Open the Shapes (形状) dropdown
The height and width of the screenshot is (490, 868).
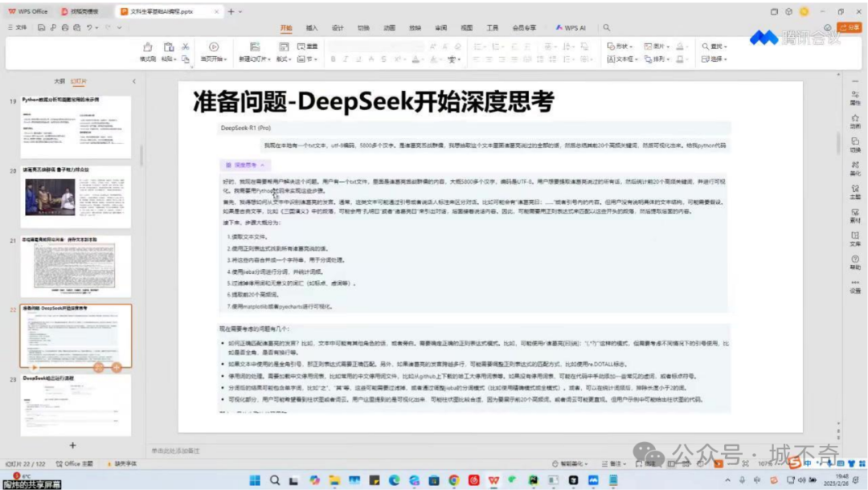coord(620,47)
